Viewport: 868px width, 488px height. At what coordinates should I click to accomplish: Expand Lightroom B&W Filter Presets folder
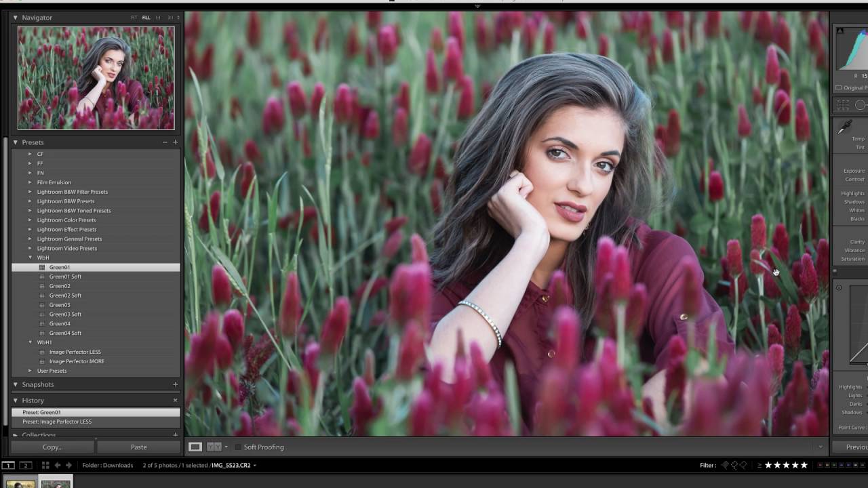point(30,192)
